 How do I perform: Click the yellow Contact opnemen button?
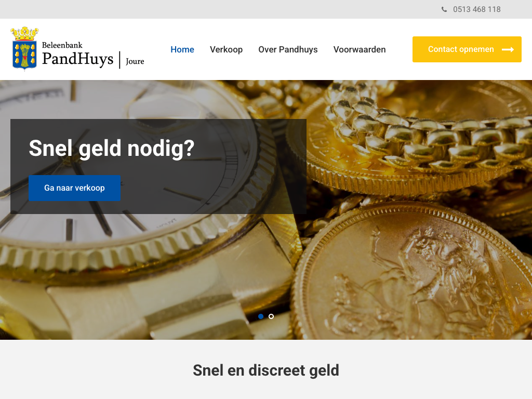467,49
